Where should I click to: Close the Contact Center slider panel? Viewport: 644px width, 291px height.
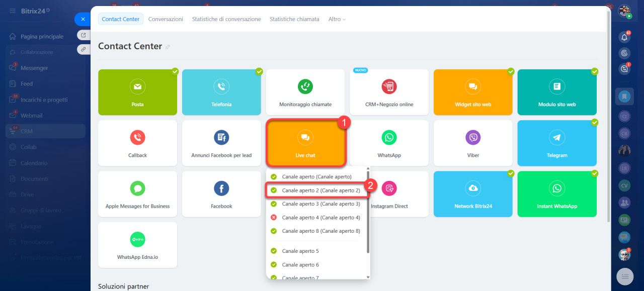point(83,19)
